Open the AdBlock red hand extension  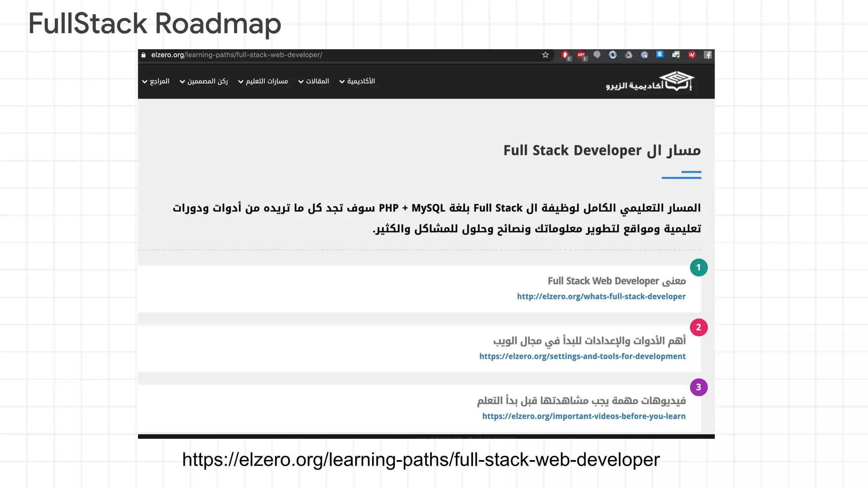(x=565, y=55)
